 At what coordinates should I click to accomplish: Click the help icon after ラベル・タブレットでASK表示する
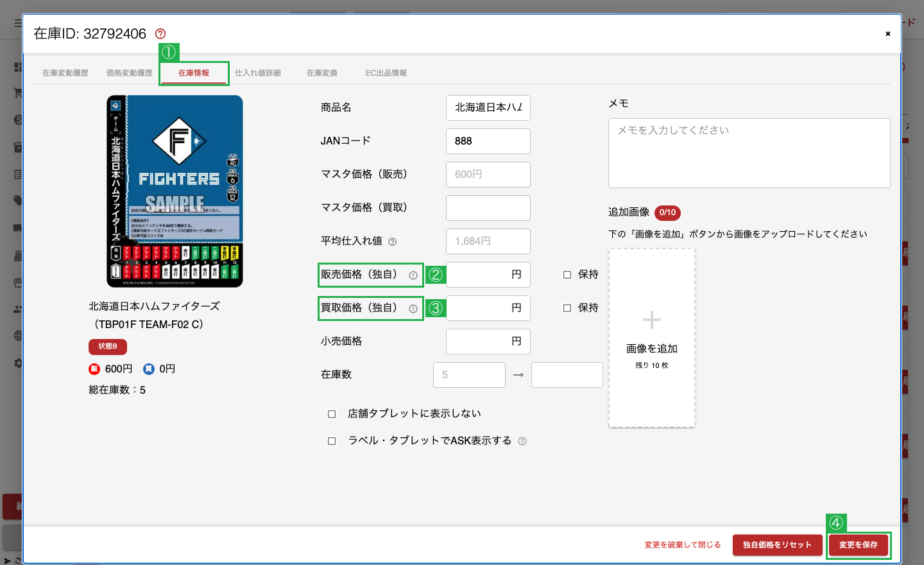(x=522, y=441)
